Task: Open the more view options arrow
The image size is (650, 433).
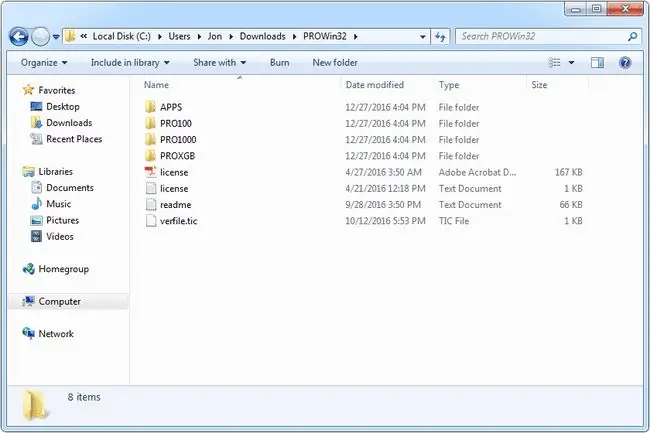Action: (x=571, y=63)
